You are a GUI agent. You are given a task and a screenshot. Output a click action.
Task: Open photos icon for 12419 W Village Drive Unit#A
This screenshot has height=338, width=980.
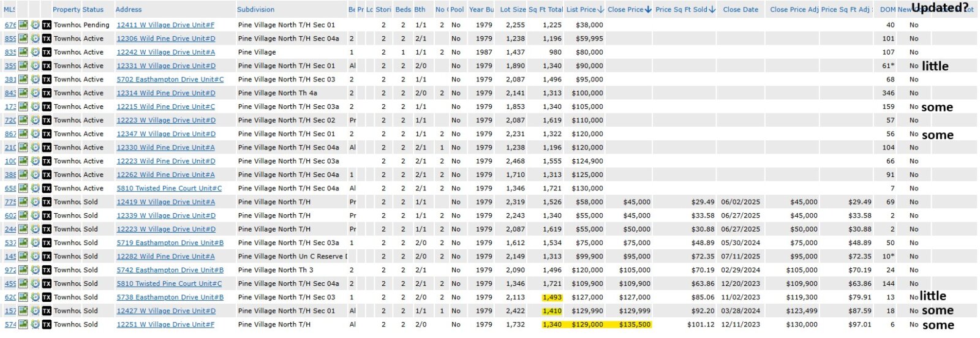coord(23,202)
